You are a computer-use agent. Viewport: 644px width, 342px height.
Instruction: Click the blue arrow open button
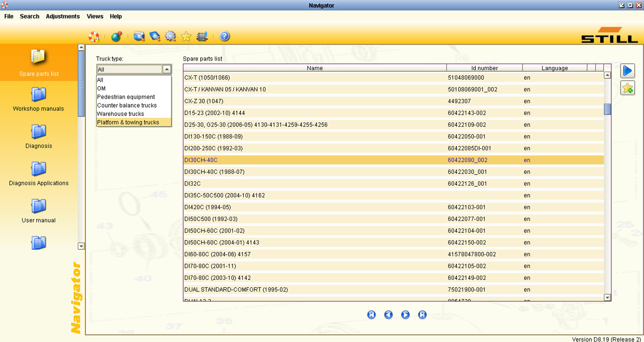[x=628, y=71]
